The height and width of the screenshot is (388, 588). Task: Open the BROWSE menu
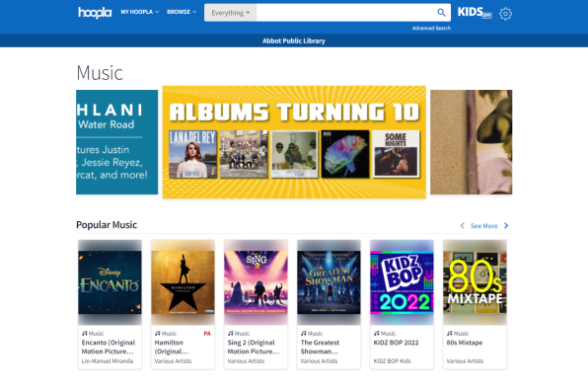(182, 12)
